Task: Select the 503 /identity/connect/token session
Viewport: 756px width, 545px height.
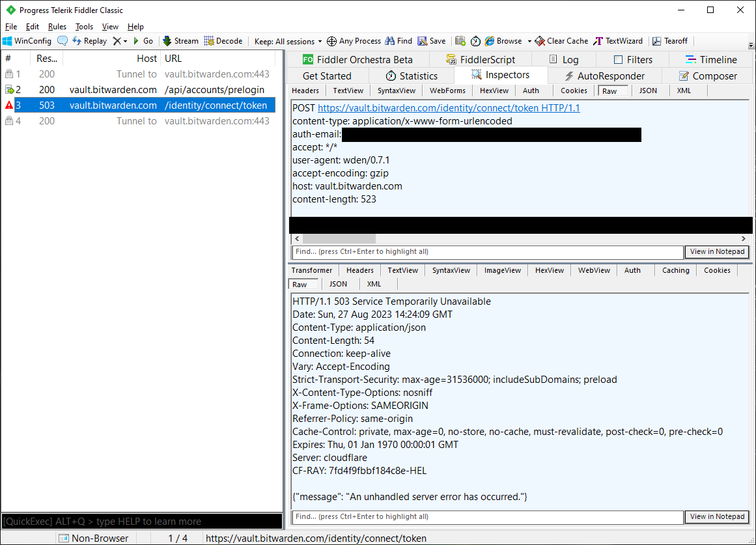Action: tap(139, 105)
